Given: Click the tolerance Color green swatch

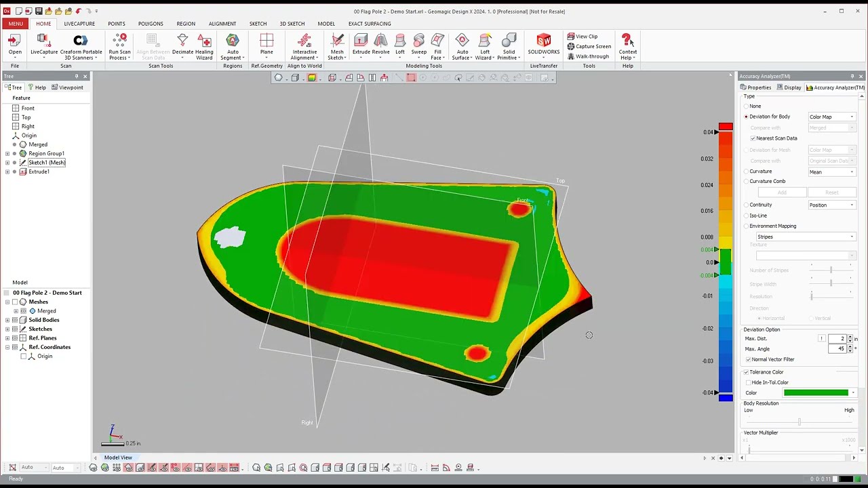Looking at the screenshot, I should click(x=816, y=393).
